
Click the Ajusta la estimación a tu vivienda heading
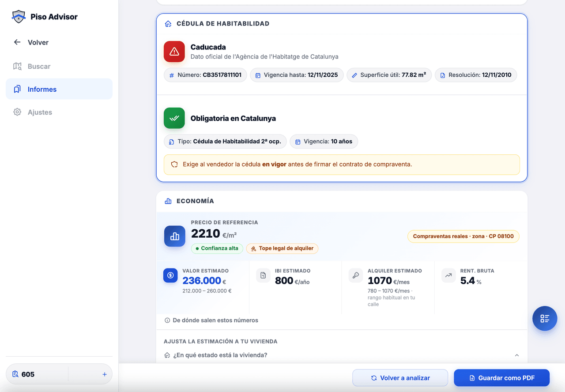[x=221, y=342]
